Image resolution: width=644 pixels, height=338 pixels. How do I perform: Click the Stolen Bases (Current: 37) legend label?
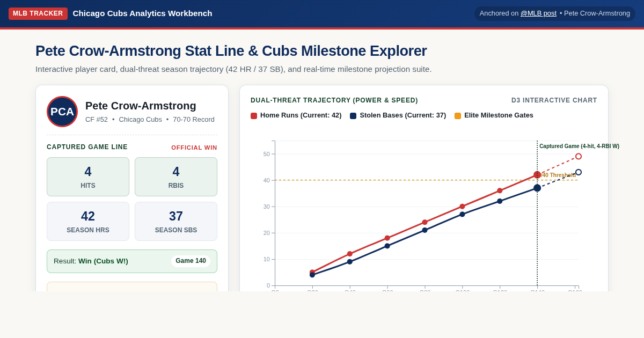tap(402, 115)
